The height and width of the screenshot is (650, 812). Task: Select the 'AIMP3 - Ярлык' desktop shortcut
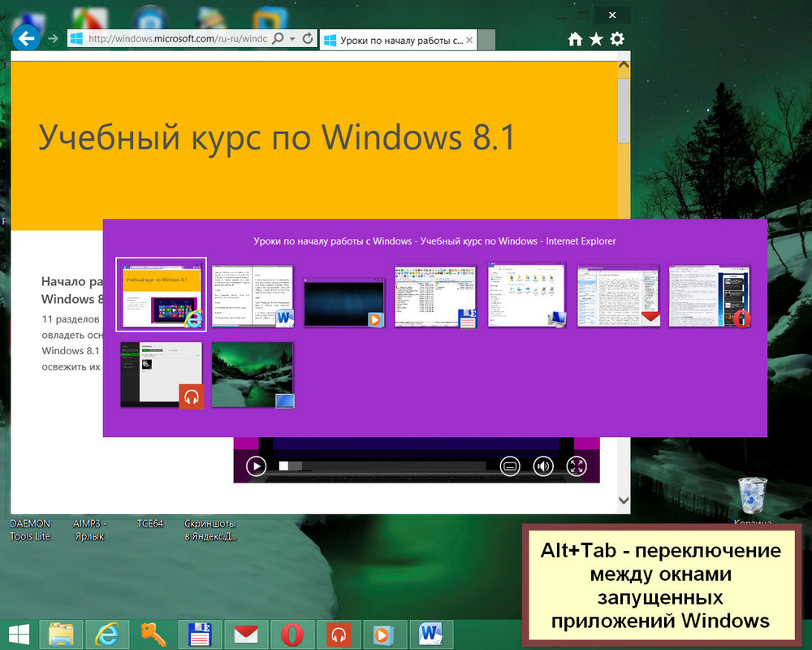[89, 530]
